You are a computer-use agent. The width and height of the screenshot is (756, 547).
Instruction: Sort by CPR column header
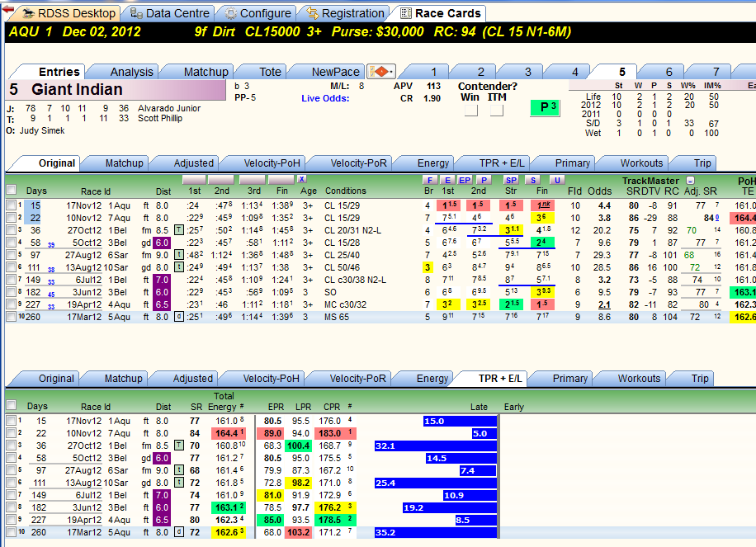332,407
